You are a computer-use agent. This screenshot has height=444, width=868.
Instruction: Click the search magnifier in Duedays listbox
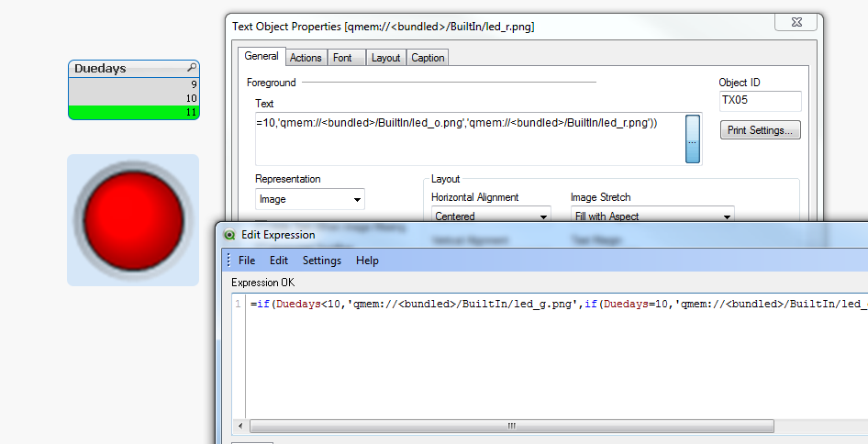click(x=192, y=68)
